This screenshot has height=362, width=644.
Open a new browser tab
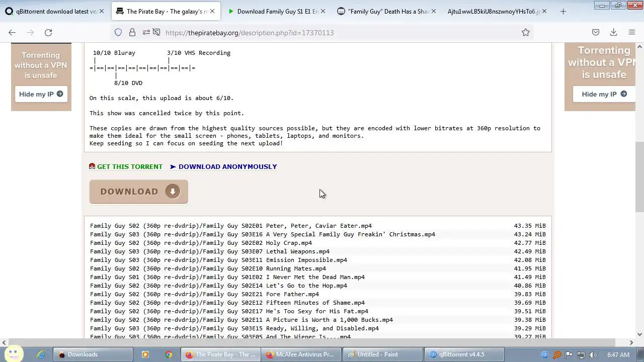pyautogui.click(x=563, y=11)
